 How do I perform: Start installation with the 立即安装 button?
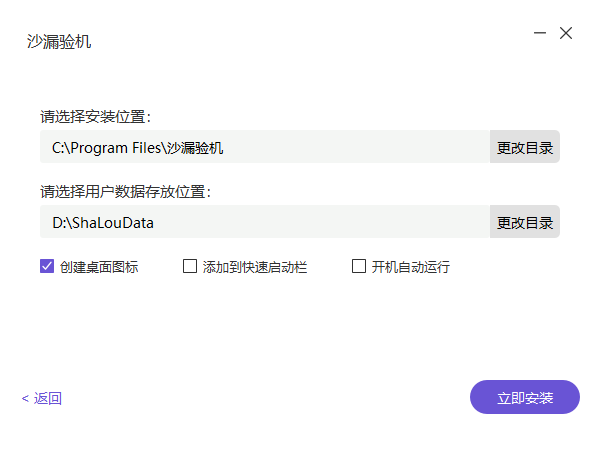click(x=525, y=397)
